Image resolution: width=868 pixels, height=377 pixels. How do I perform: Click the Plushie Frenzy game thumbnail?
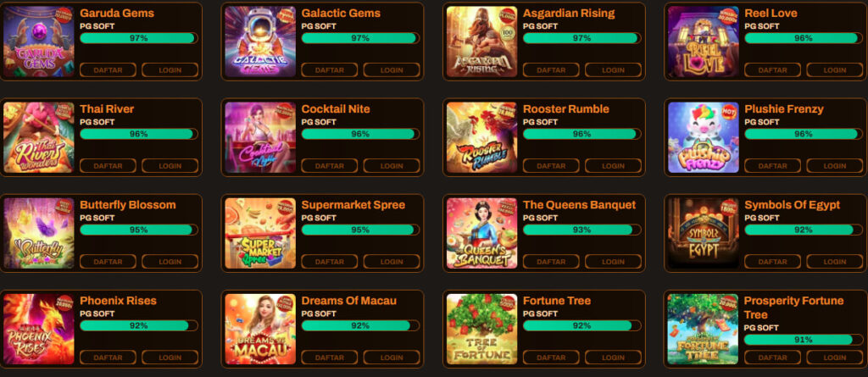[703, 137]
